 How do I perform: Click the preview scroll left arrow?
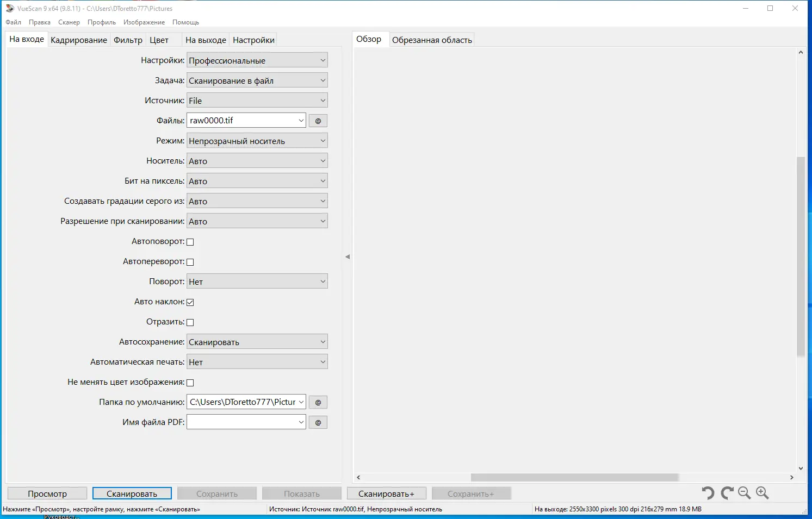358,477
